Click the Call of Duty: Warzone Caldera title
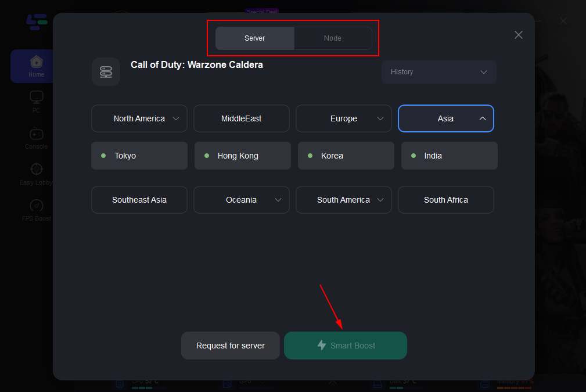The height and width of the screenshot is (392, 586). [x=196, y=64]
